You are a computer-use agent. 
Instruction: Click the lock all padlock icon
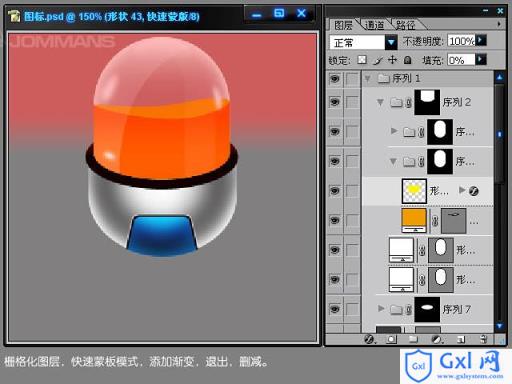[x=407, y=60]
